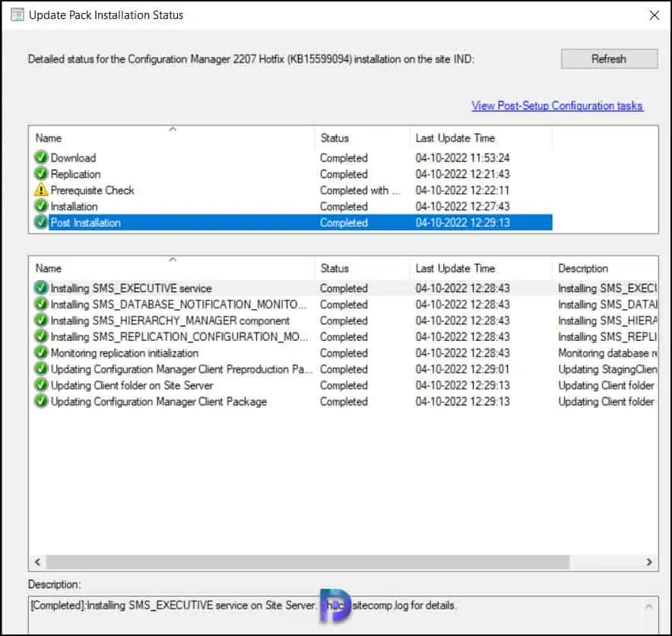Viewport: 672px width, 636px height.
Task: Click status icon for Client Preproduction Package row
Action: [41, 369]
